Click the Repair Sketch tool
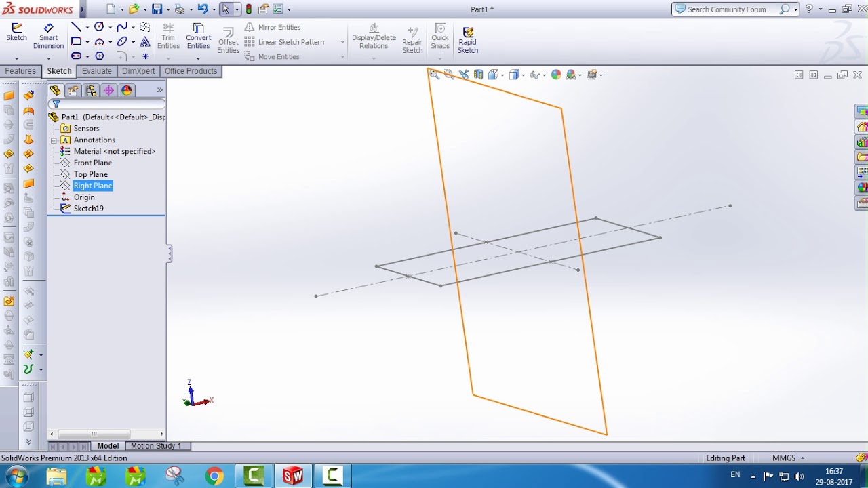 click(x=412, y=39)
